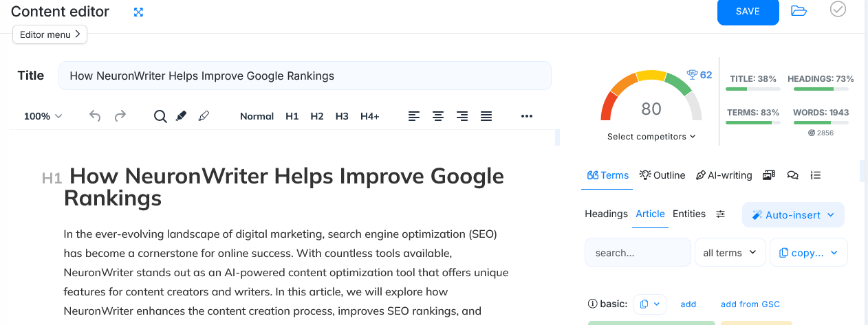Toggle justify text alignment
868x325 pixels.
click(486, 116)
